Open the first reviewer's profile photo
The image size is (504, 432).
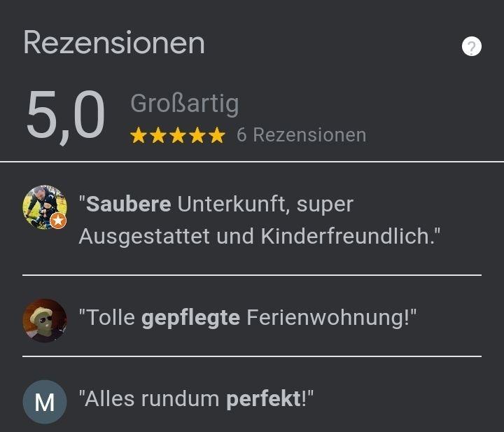tap(43, 206)
